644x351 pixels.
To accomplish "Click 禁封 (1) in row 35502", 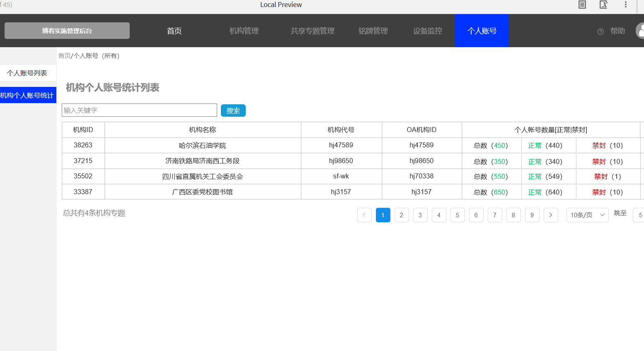I will pos(608,176).
